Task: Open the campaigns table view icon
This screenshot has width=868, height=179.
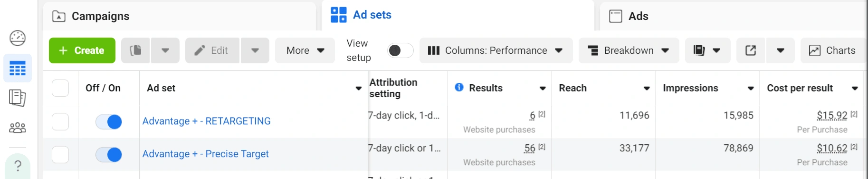Action: (x=18, y=69)
